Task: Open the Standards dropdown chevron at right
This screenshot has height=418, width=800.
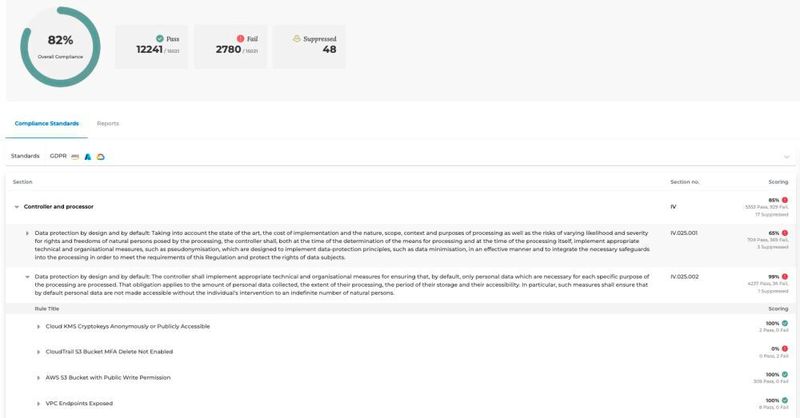Action: click(x=786, y=157)
